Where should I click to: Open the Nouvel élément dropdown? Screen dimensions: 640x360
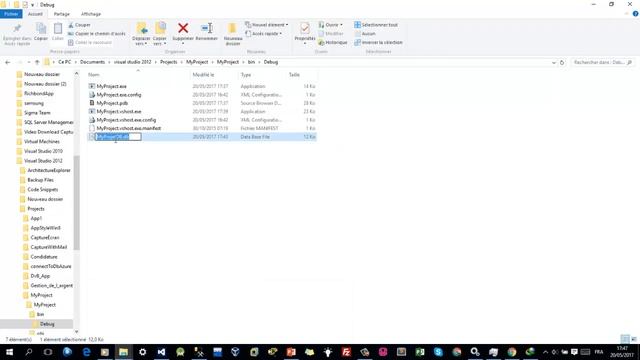click(x=267, y=25)
